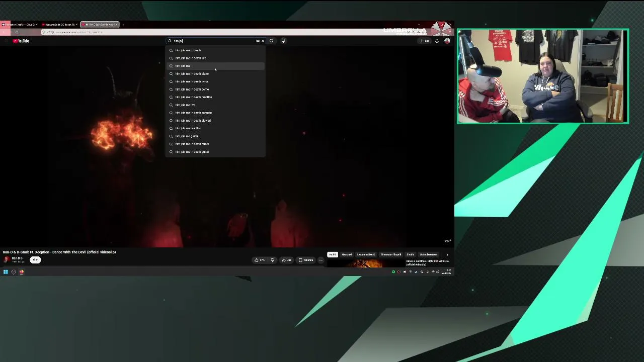The image size is (644, 362).
Task: Switch to the second browser tab
Action: pyautogui.click(x=59, y=25)
